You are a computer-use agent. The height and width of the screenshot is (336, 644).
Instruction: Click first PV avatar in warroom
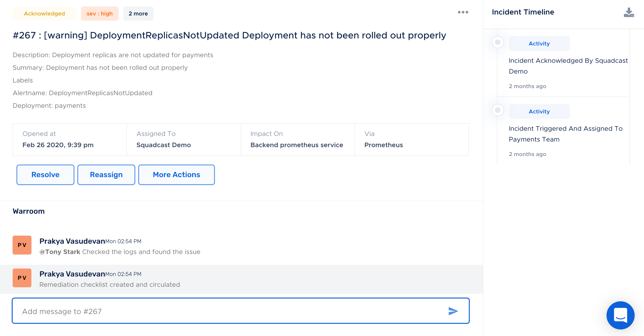pyautogui.click(x=22, y=245)
